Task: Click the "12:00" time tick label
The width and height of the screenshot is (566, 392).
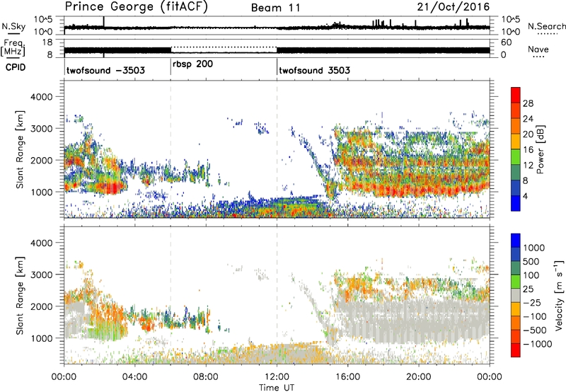Action: coord(277,377)
